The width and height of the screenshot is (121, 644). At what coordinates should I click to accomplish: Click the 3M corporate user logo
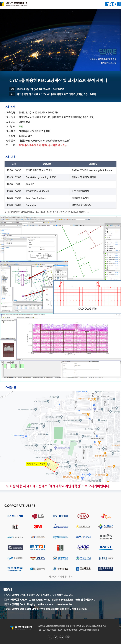(38, 526)
